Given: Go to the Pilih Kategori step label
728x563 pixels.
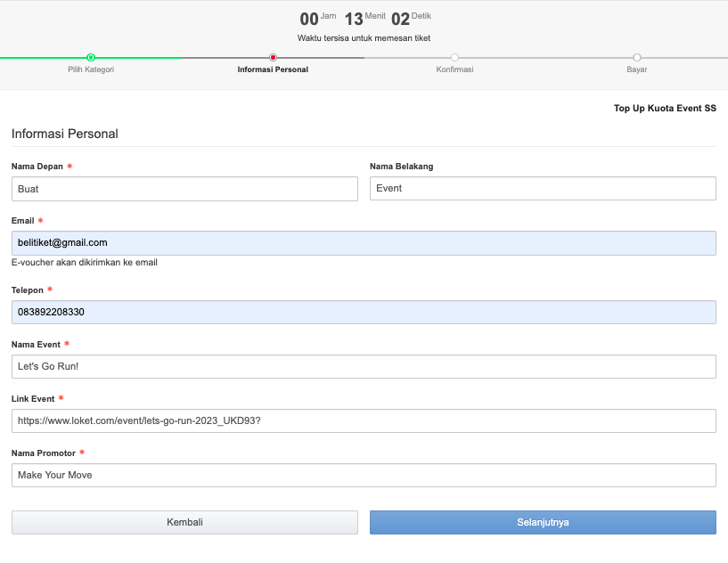Looking at the screenshot, I should [x=91, y=69].
